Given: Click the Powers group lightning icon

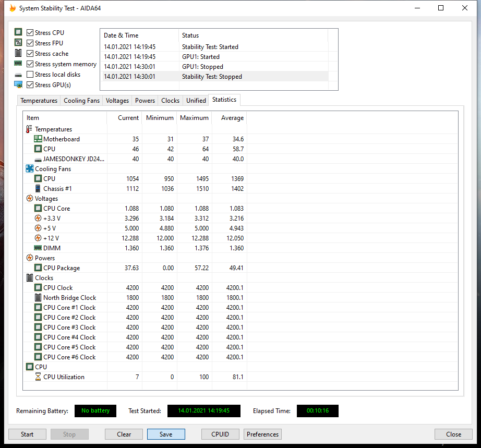Looking at the screenshot, I should (x=29, y=258).
